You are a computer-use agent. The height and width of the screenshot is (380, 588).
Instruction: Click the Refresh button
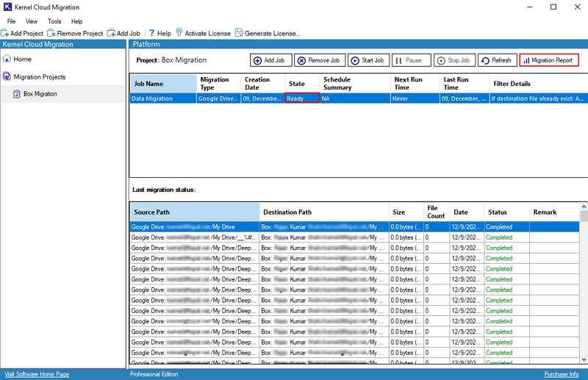point(498,60)
